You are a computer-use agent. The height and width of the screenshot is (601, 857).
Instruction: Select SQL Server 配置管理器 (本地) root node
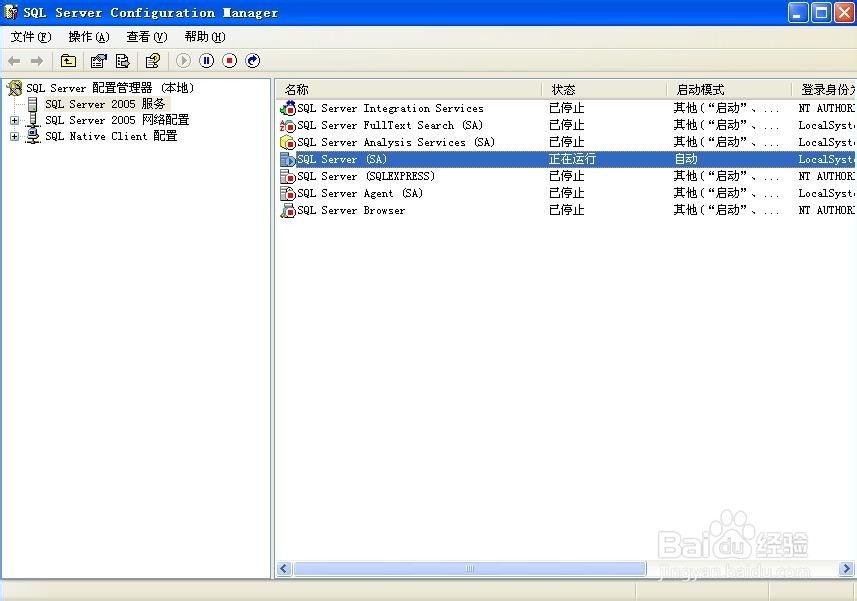coord(110,88)
